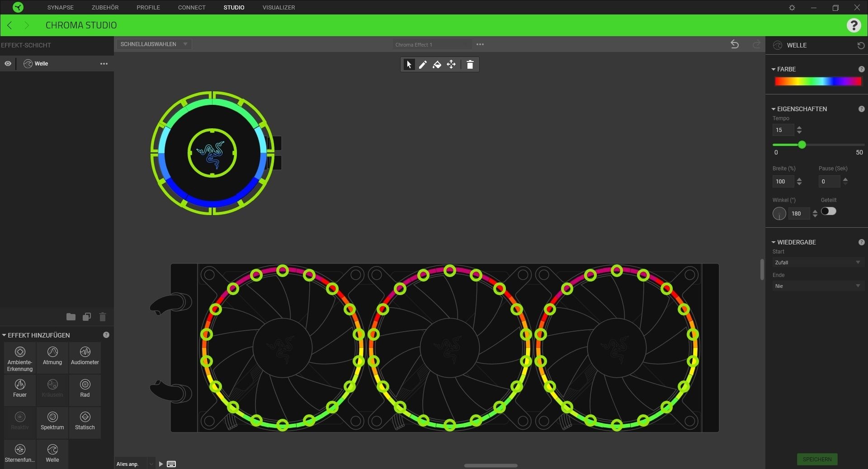868x469 pixels.
Task: Click the Tempo value field
Action: (x=783, y=130)
